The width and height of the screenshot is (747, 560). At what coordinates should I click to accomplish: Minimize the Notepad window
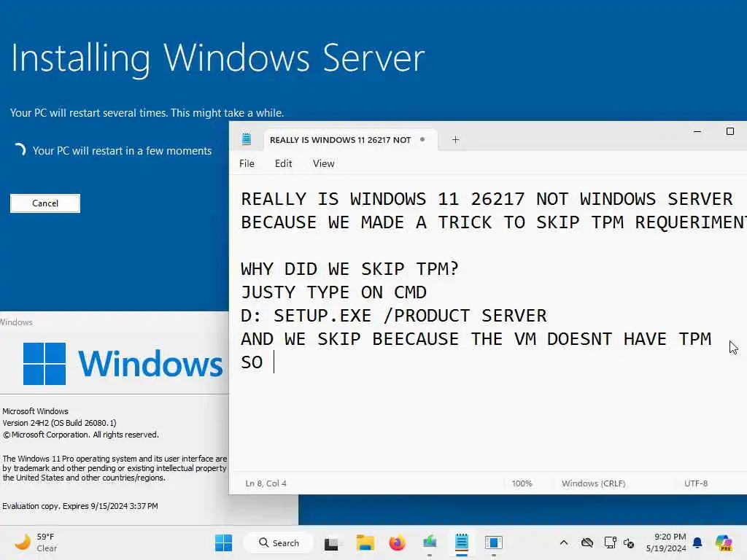pyautogui.click(x=697, y=131)
